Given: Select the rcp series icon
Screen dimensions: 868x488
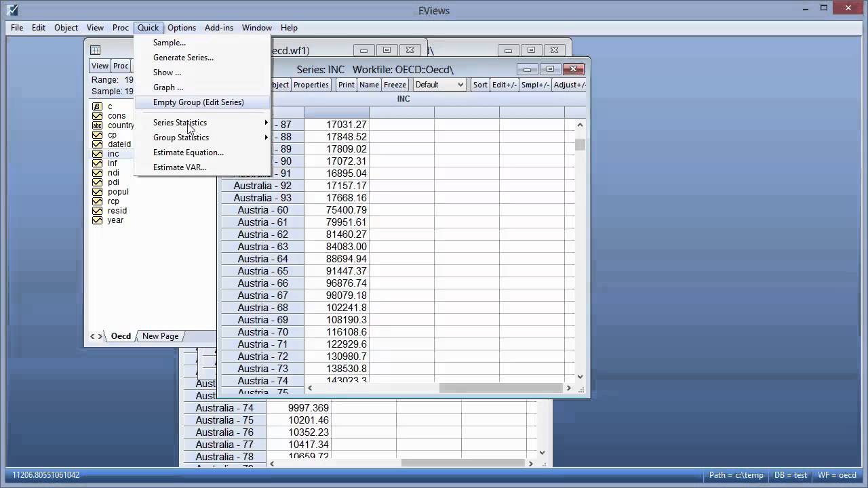Looking at the screenshot, I should [97, 201].
